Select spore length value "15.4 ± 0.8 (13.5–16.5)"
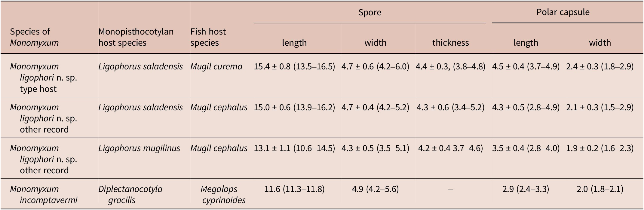The height and width of the screenshot is (210, 644). click(x=294, y=66)
